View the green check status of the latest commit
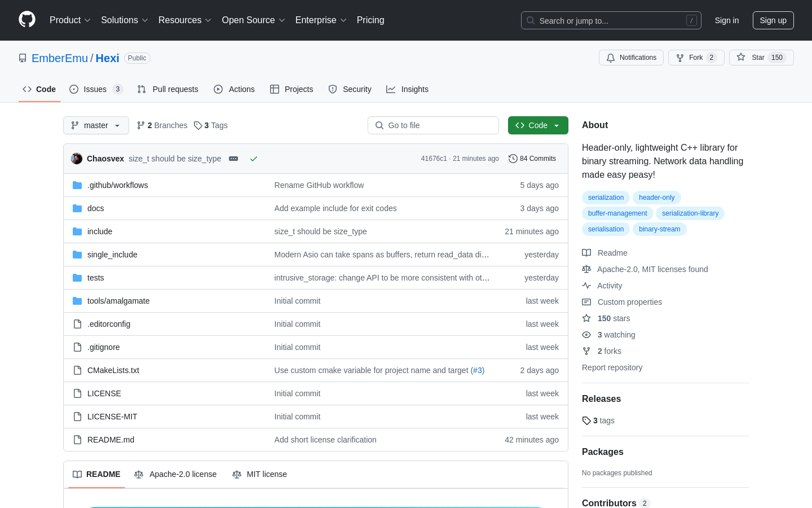The height and width of the screenshot is (508, 812). pyautogui.click(x=254, y=159)
